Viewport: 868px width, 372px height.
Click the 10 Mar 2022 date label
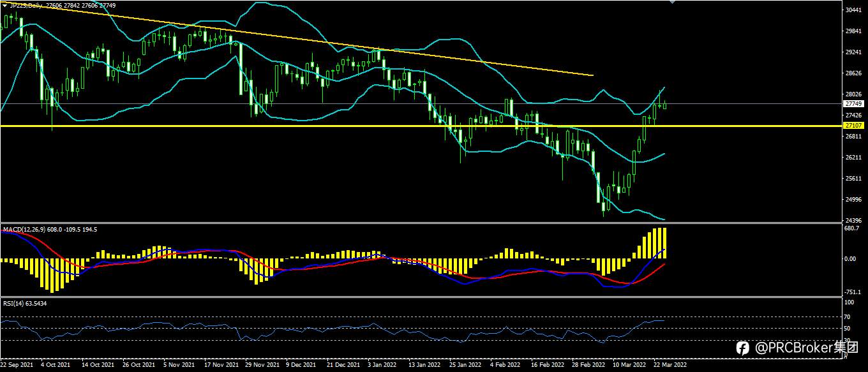(x=629, y=366)
